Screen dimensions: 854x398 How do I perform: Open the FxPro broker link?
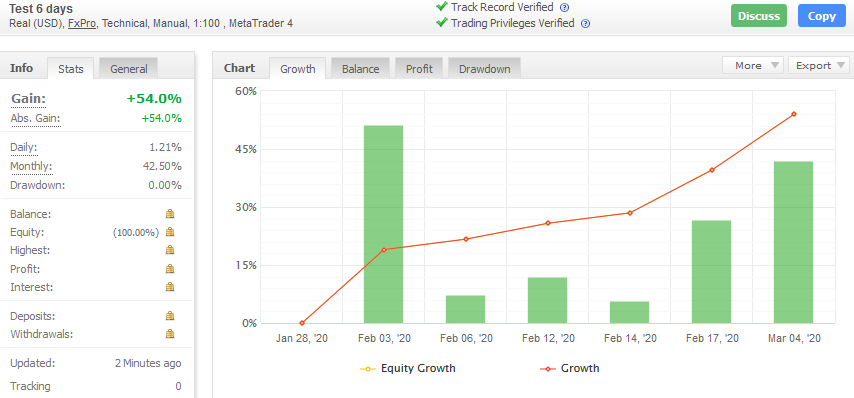click(x=82, y=24)
